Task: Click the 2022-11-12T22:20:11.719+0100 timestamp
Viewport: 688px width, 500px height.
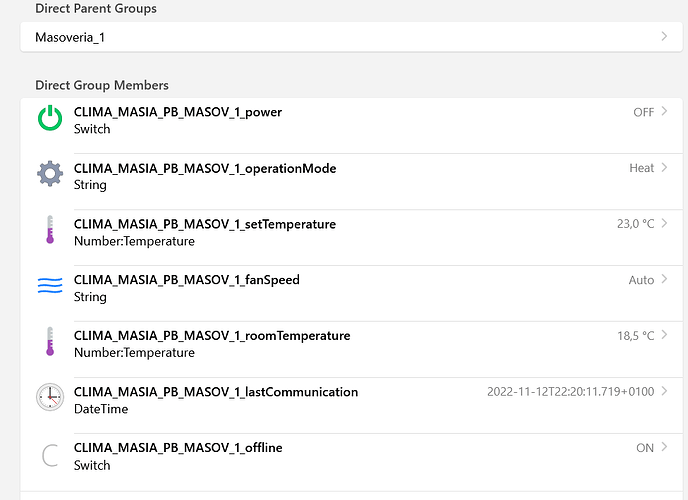Action: click(570, 391)
